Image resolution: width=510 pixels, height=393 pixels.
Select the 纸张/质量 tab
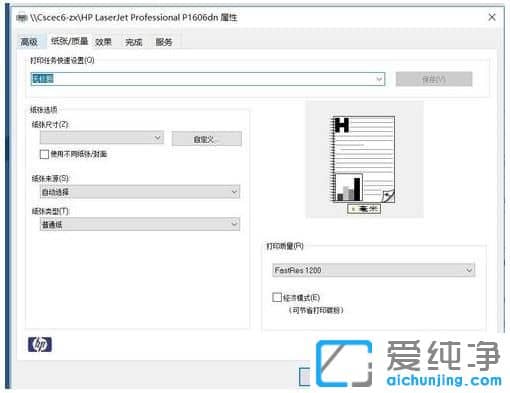[x=69, y=41]
